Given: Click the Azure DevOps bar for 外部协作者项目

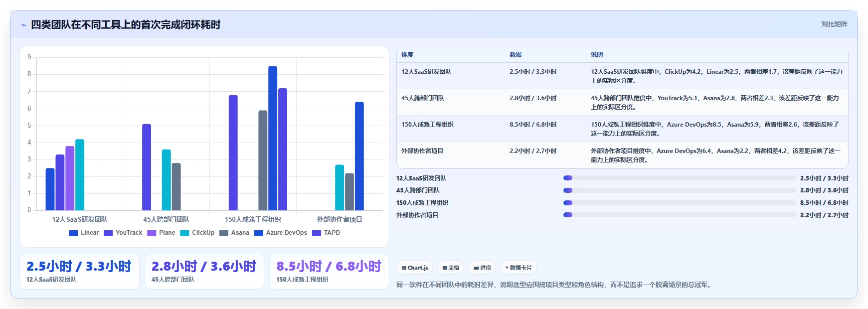Looking at the screenshot, I should tap(359, 156).
